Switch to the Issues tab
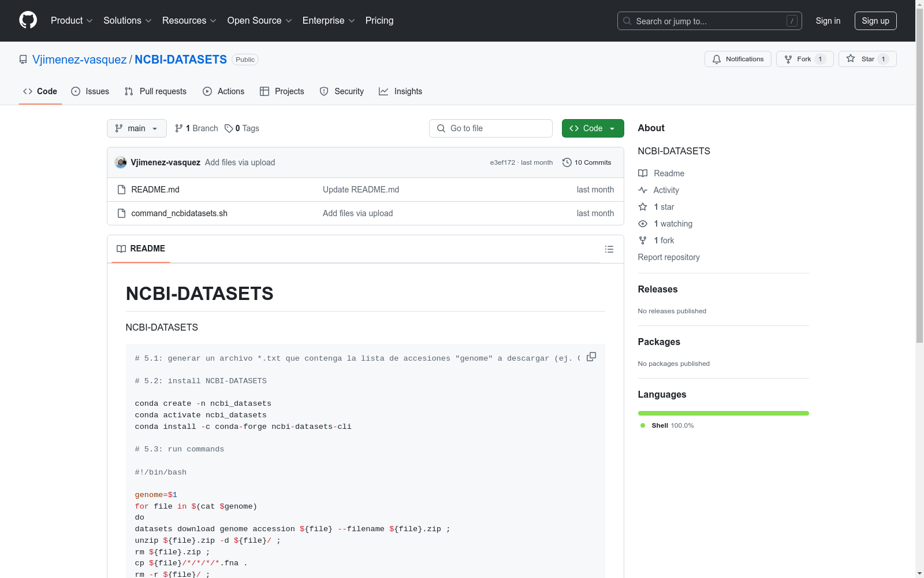This screenshot has height=578, width=924. (x=90, y=91)
